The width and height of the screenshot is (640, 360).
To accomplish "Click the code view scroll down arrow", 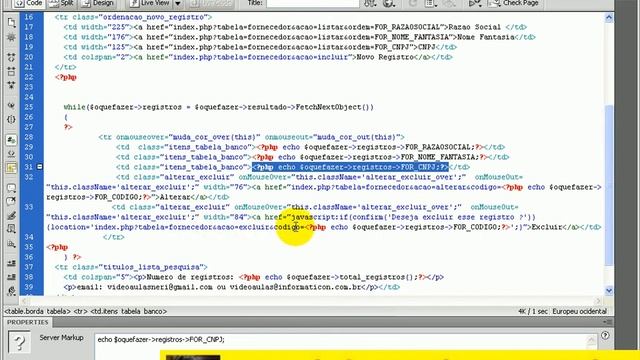I will tap(609, 291).
